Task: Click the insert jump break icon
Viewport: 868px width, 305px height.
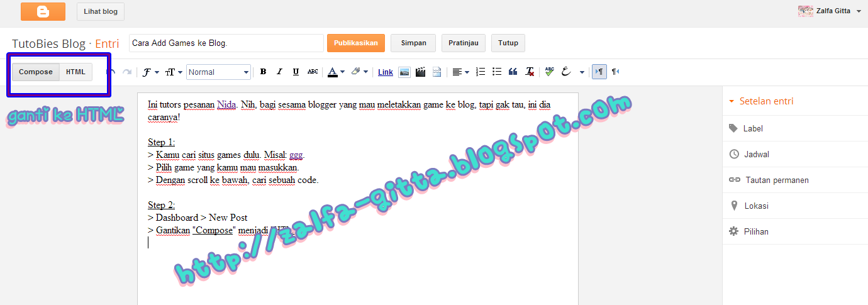Action: click(x=437, y=72)
